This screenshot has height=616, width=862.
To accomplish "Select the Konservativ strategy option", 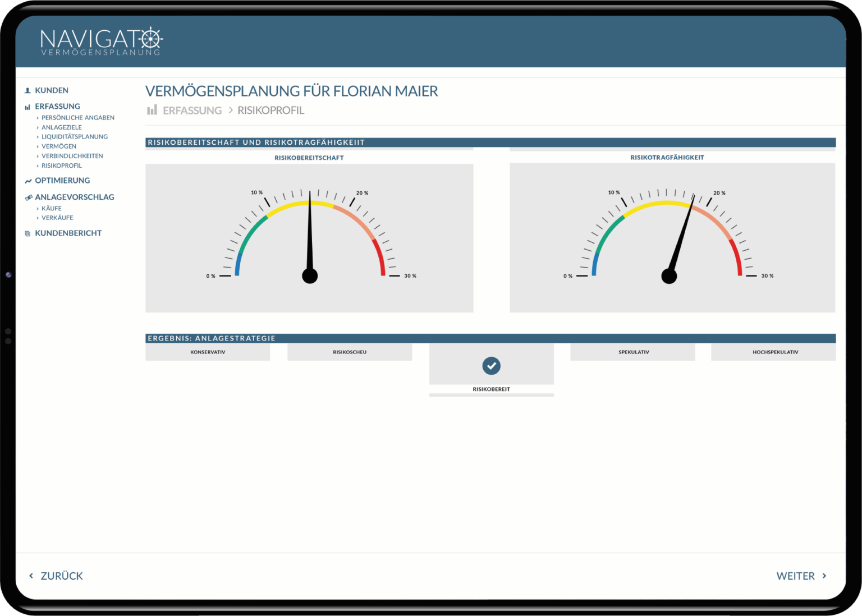I will pyautogui.click(x=208, y=352).
